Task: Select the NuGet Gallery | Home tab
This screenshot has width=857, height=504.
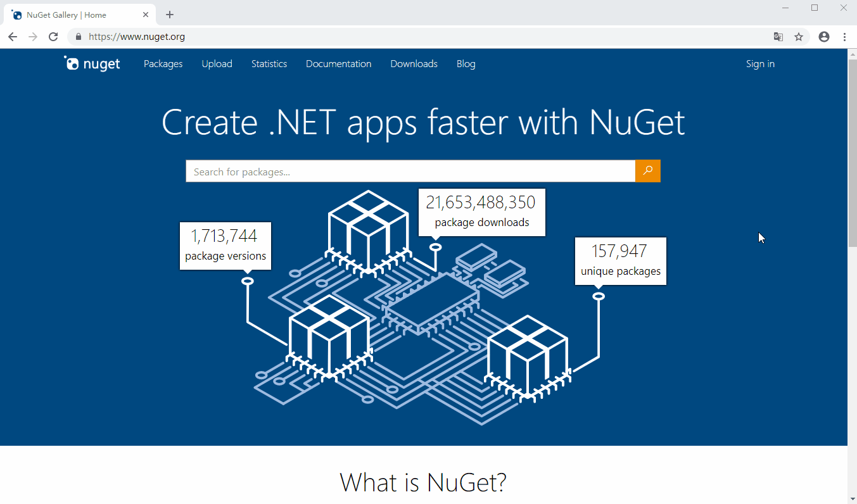Action: 80,15
